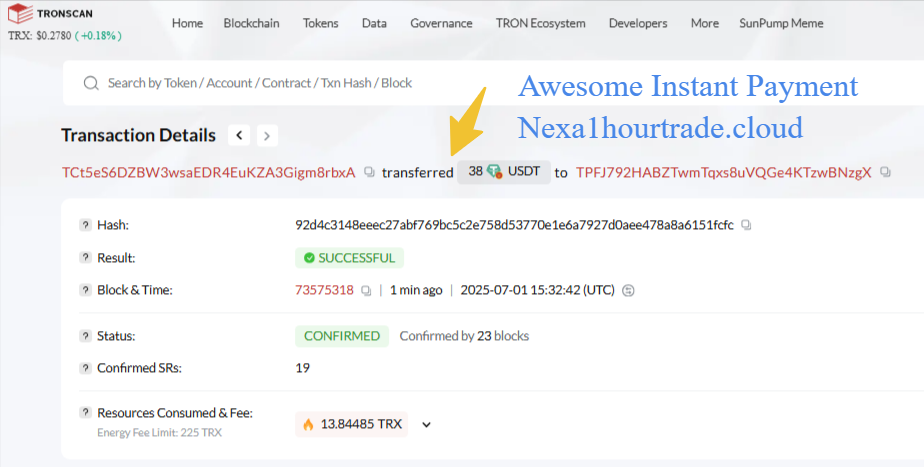
Task: Copy the sender address TCt5eS6DZBW3wsaEDR4EuKZA3Gigm8rbxA
Action: 369,172
